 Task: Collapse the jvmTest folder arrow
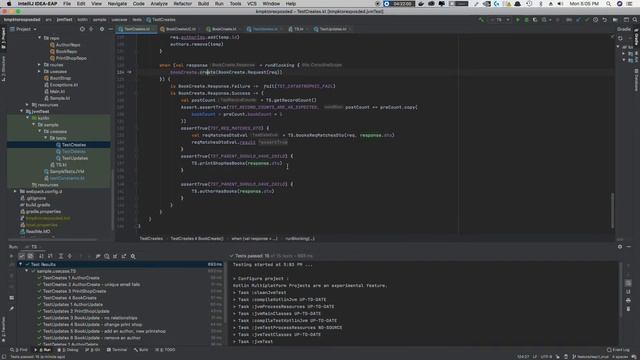click(x=22, y=111)
